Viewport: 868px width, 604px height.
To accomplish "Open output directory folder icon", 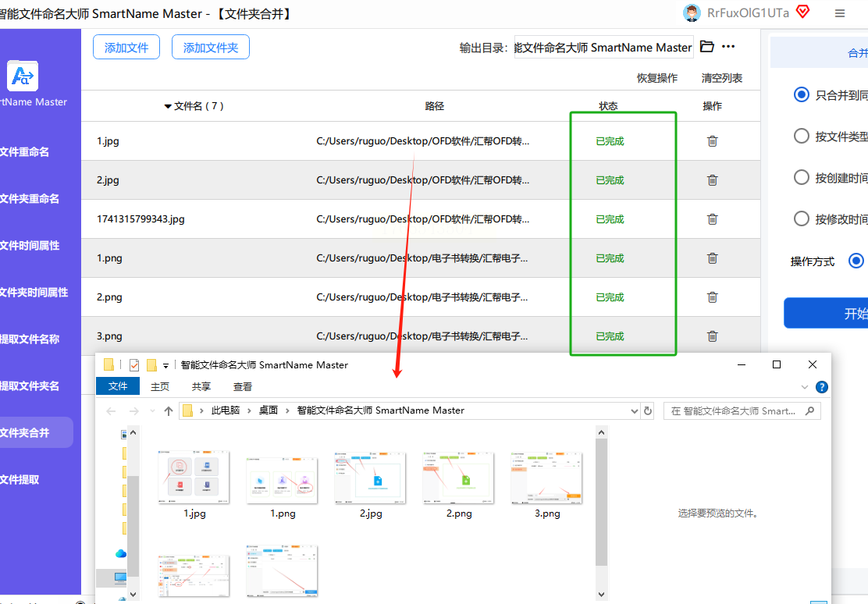I will [707, 47].
